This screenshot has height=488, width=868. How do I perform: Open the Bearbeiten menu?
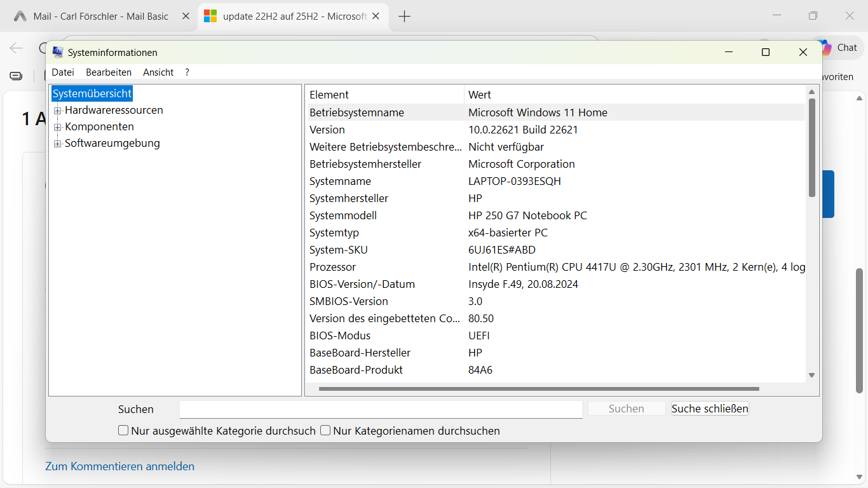click(x=109, y=72)
